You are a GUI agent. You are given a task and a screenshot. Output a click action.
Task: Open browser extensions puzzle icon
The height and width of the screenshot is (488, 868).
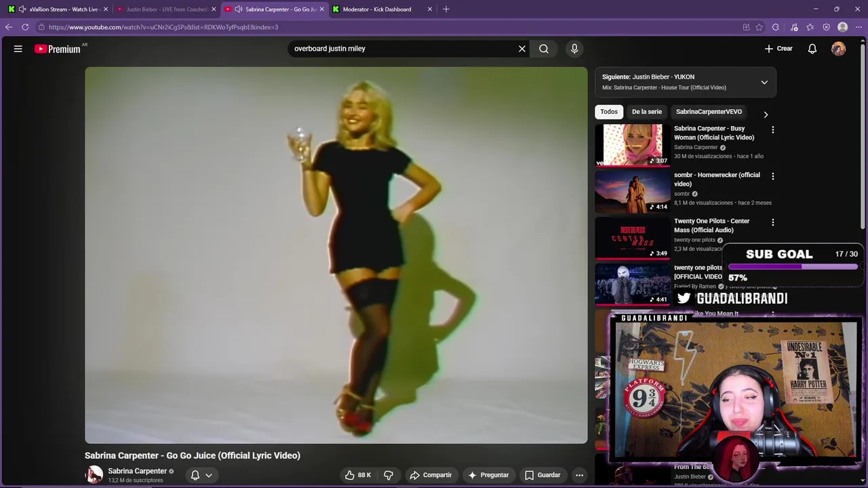(775, 27)
